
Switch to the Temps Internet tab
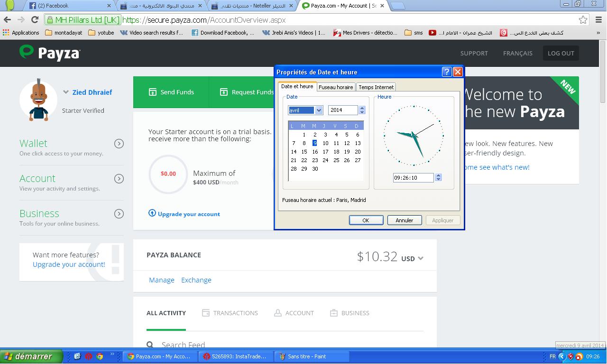pyautogui.click(x=376, y=87)
